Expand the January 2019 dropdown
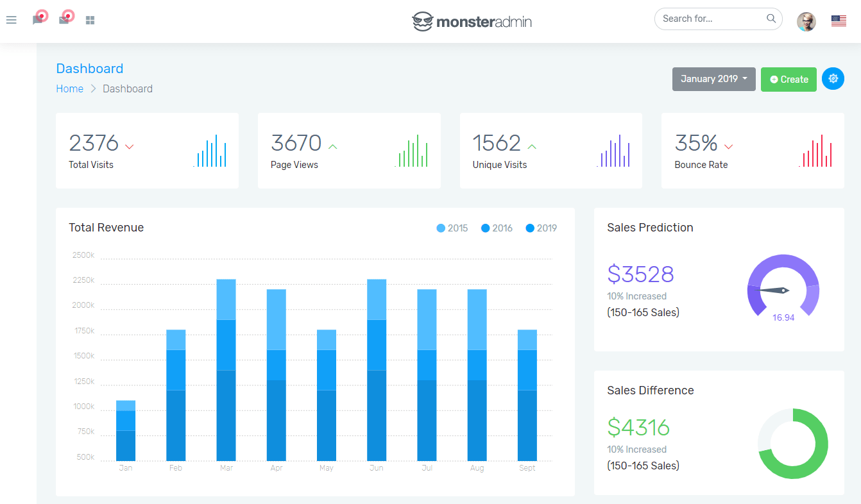This screenshot has height=504, width=861. (714, 79)
